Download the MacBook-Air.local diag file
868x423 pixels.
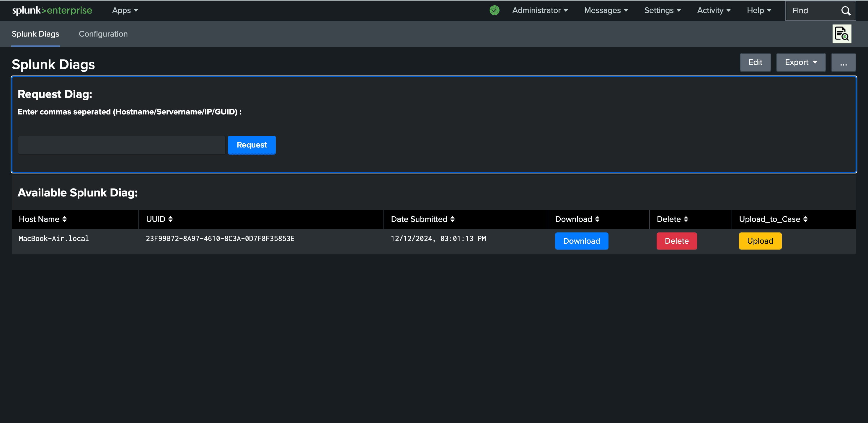(x=581, y=241)
